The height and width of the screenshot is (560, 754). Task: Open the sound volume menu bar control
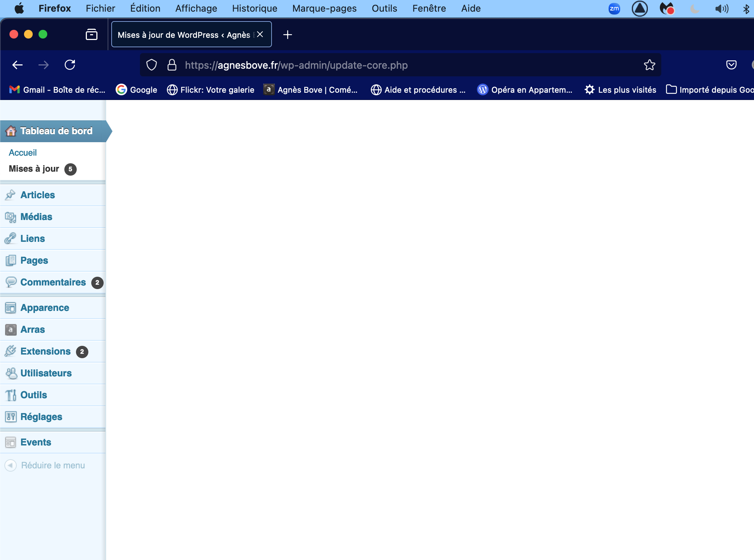coord(721,8)
